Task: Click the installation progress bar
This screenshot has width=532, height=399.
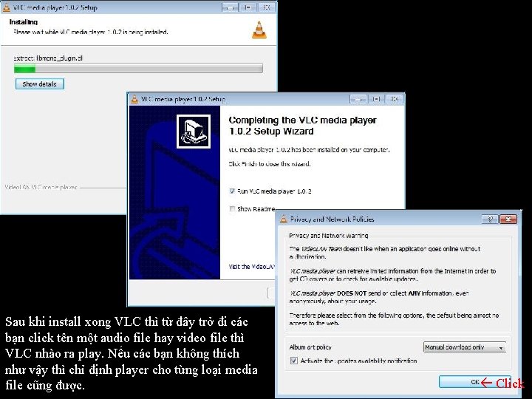Action: click(x=138, y=69)
